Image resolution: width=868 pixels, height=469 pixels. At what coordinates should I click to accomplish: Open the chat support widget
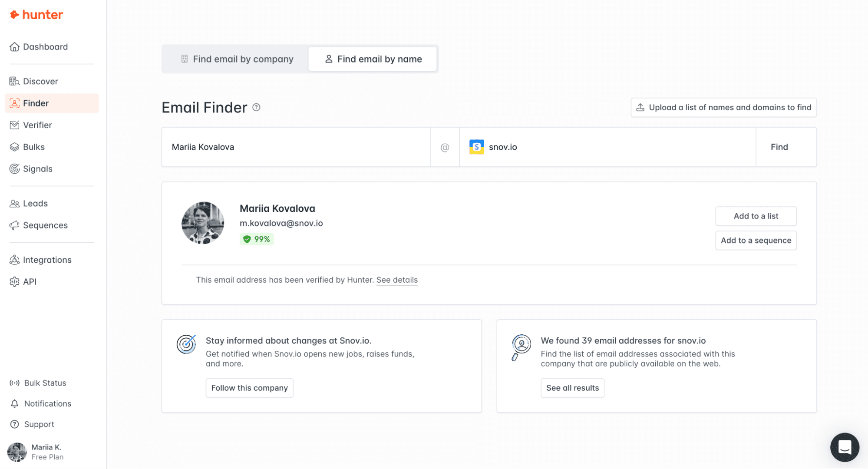844,447
